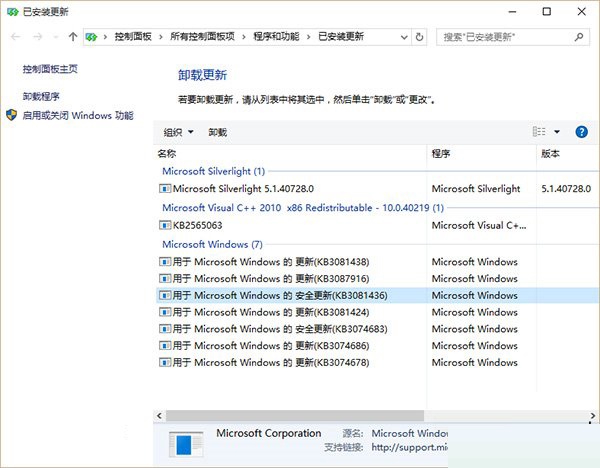600x468 pixels.
Task: Select security update KB3081436 row
Action: pos(377,295)
